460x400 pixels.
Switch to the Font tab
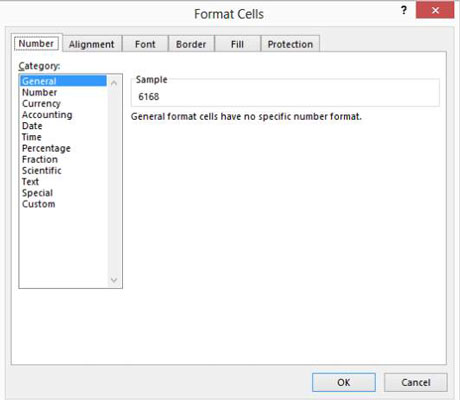click(x=145, y=44)
